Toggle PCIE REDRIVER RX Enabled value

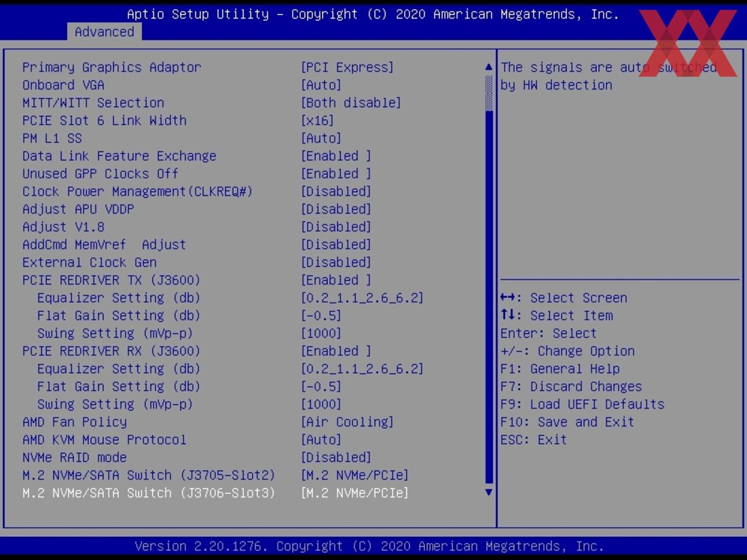point(336,351)
